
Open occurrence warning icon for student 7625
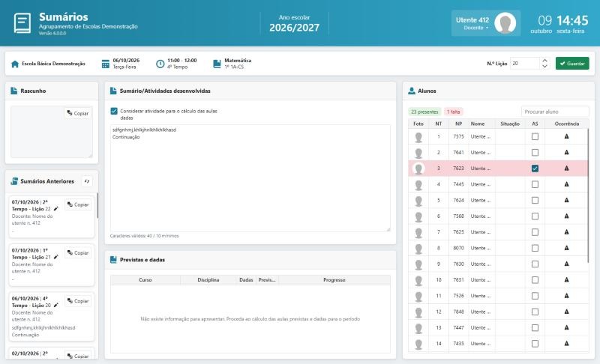pyautogui.click(x=567, y=232)
